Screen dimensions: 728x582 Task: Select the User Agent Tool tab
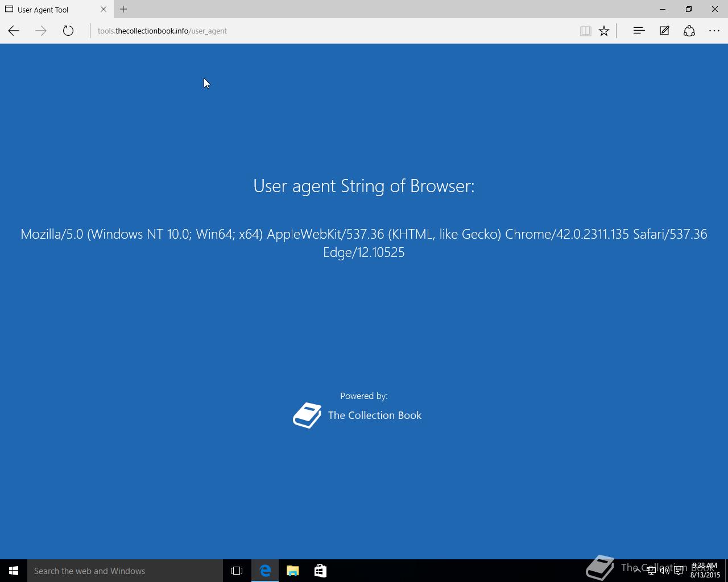click(56, 9)
